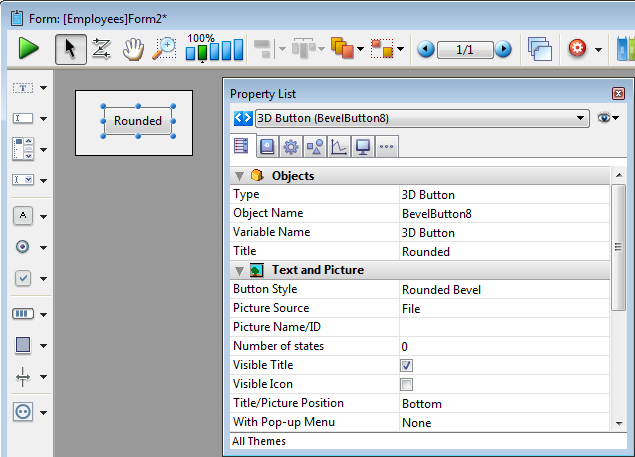Click the Rounded button on the form

138,121
